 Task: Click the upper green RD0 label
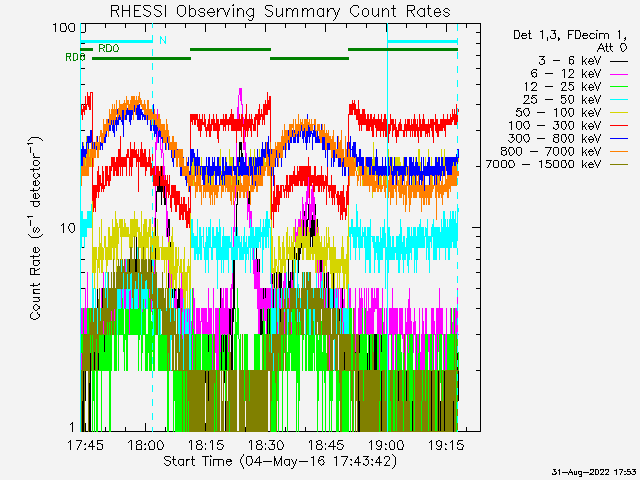tap(108, 48)
